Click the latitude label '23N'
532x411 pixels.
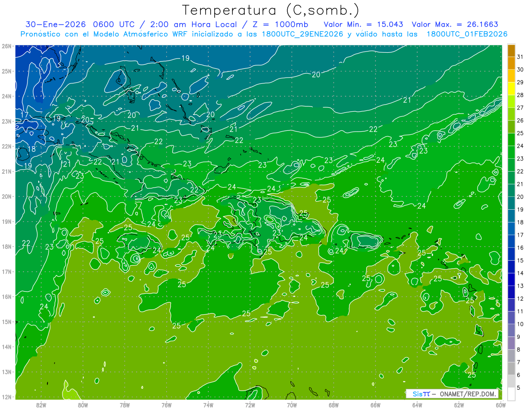[6, 121]
